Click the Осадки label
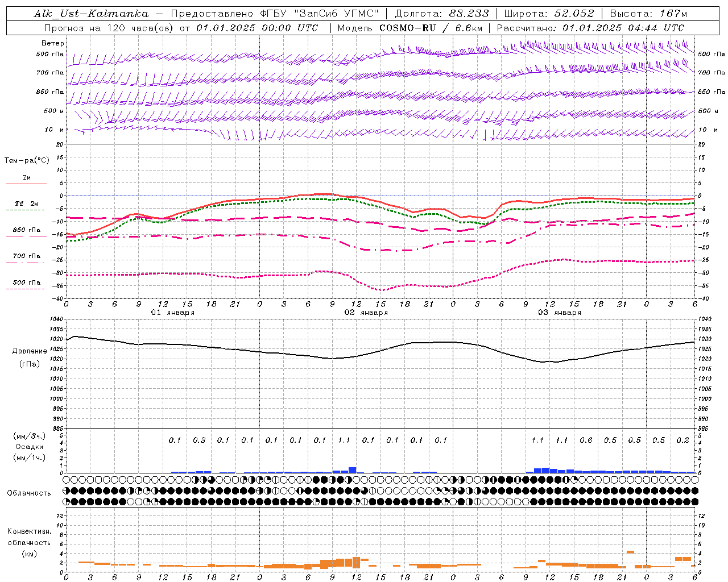Screen dimensions: 728x582 pyautogui.click(x=30, y=447)
